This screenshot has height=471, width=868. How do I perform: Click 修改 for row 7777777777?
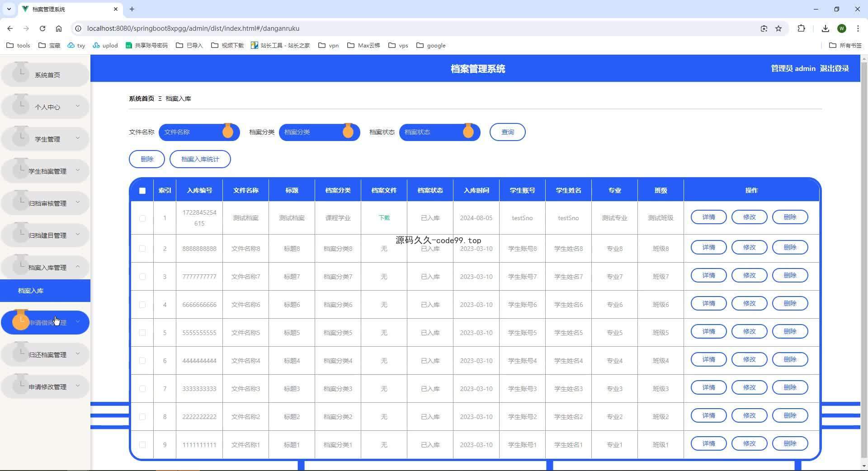coord(749,275)
